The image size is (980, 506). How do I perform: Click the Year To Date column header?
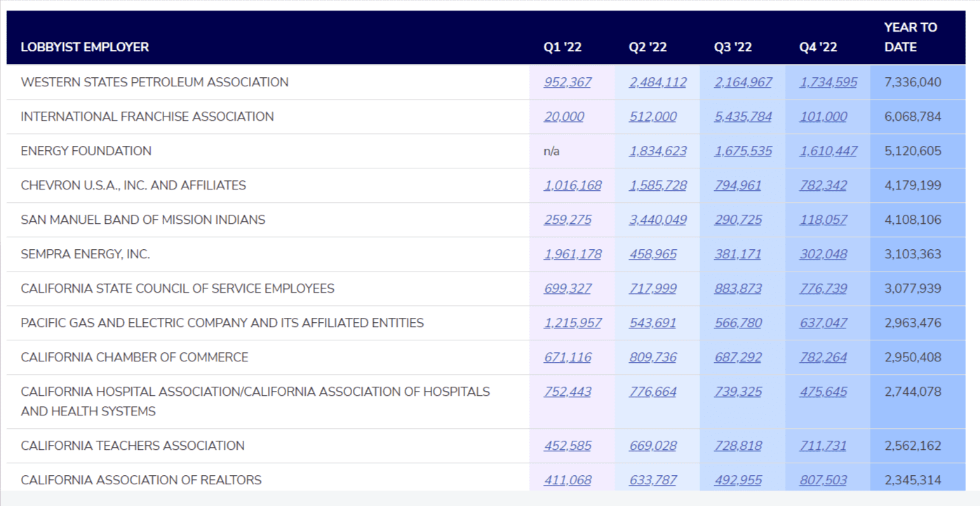(911, 37)
